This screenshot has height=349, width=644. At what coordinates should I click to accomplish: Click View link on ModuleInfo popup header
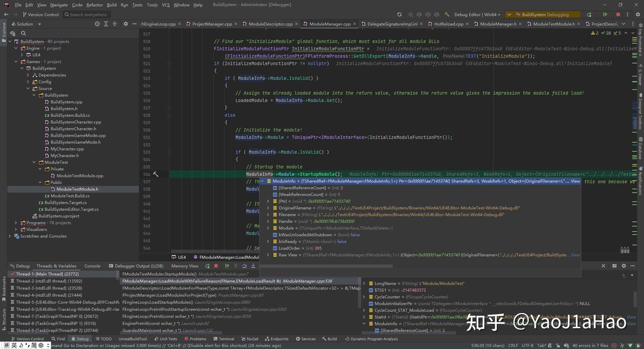[575, 181]
